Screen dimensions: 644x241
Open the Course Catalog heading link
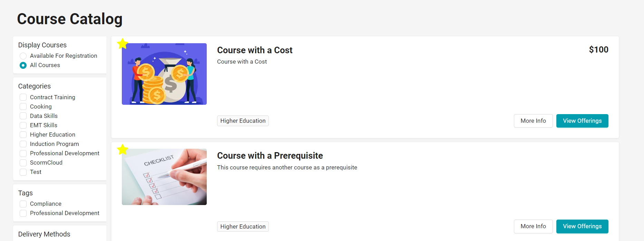tap(70, 19)
